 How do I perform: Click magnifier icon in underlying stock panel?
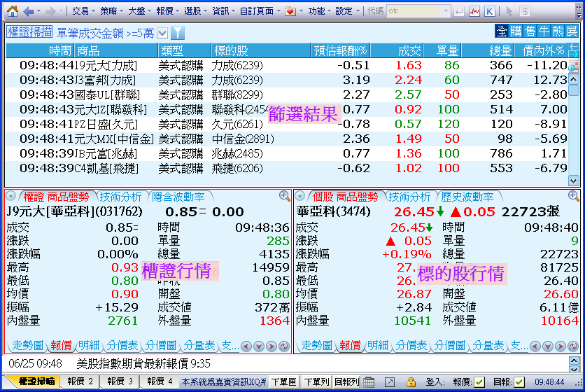click(573, 196)
